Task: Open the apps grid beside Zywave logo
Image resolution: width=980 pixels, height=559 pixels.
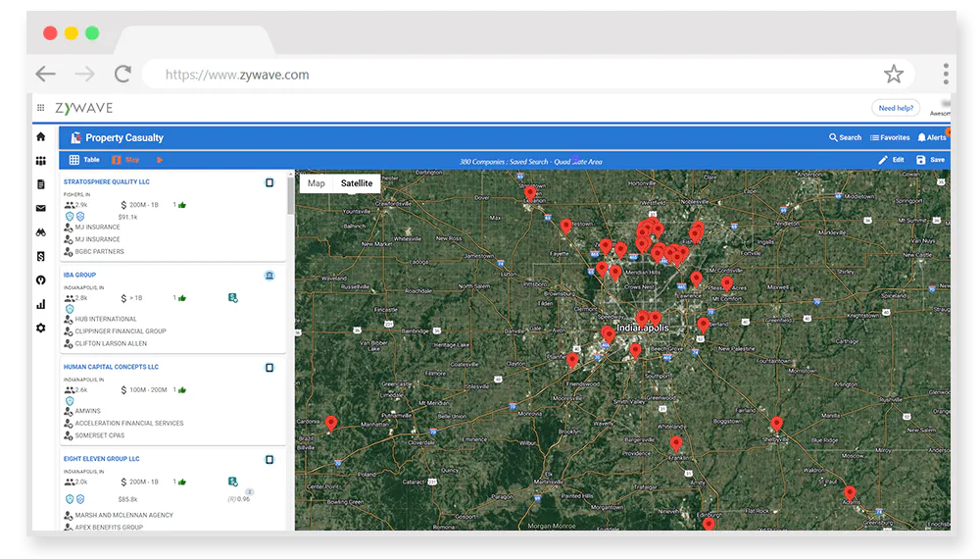Action: (40, 108)
